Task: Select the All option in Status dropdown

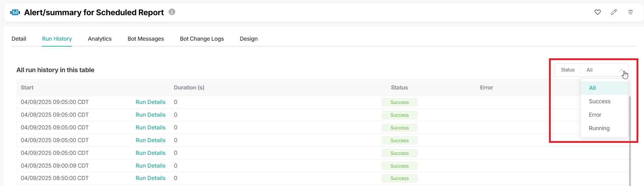Action: (592, 88)
